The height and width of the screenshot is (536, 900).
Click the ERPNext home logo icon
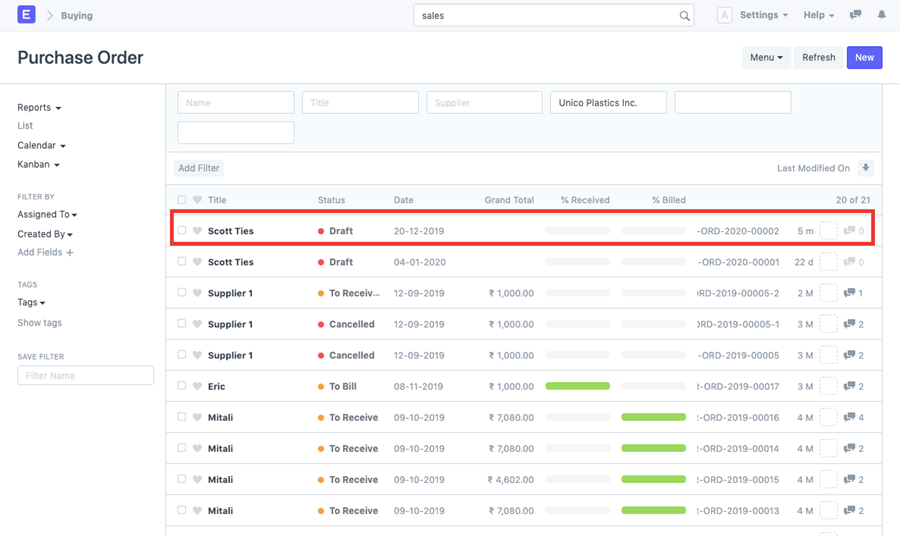point(26,15)
